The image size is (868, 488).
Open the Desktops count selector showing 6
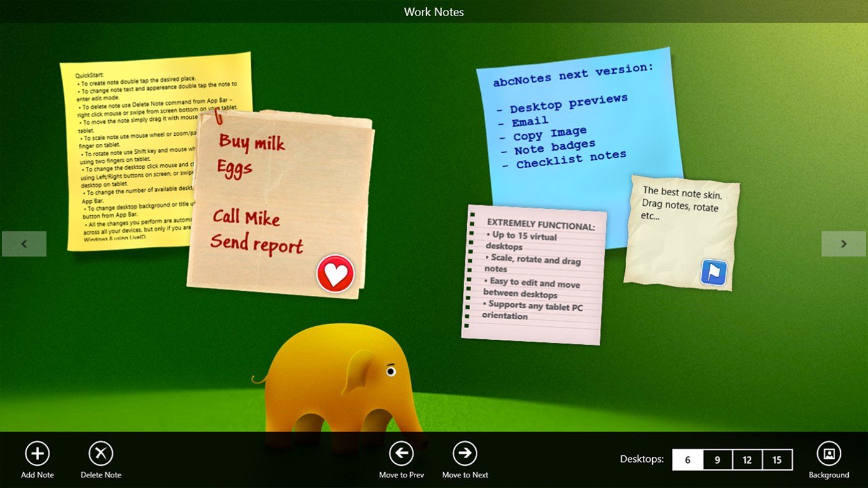[x=687, y=459]
